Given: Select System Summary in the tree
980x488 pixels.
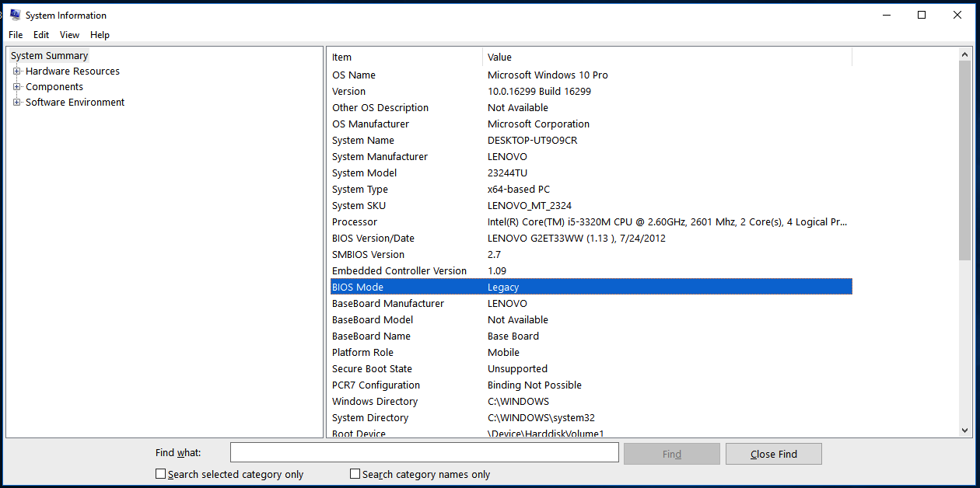Looking at the screenshot, I should click(x=49, y=56).
